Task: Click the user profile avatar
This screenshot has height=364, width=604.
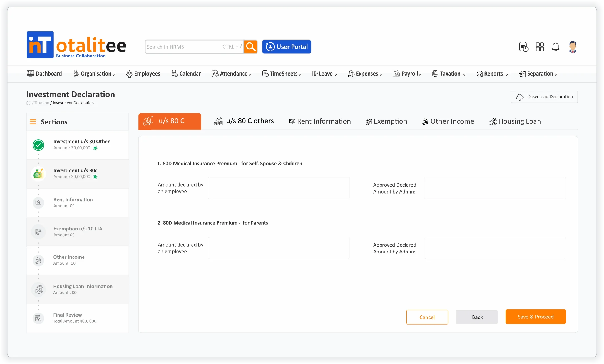Action: pyautogui.click(x=573, y=47)
